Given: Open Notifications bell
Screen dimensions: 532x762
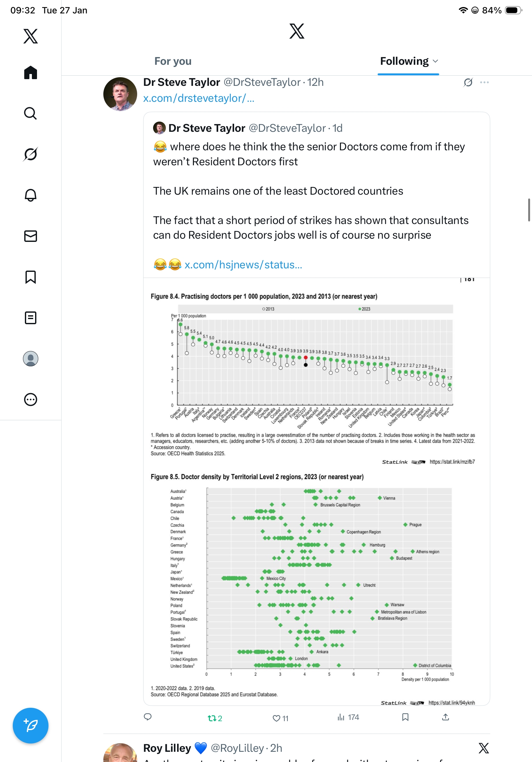Looking at the screenshot, I should (x=31, y=195).
